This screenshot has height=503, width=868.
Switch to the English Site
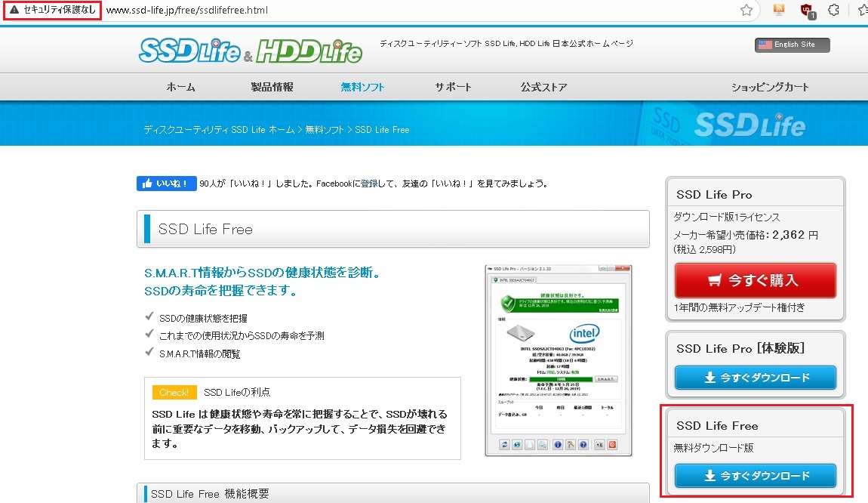pyautogui.click(x=793, y=45)
